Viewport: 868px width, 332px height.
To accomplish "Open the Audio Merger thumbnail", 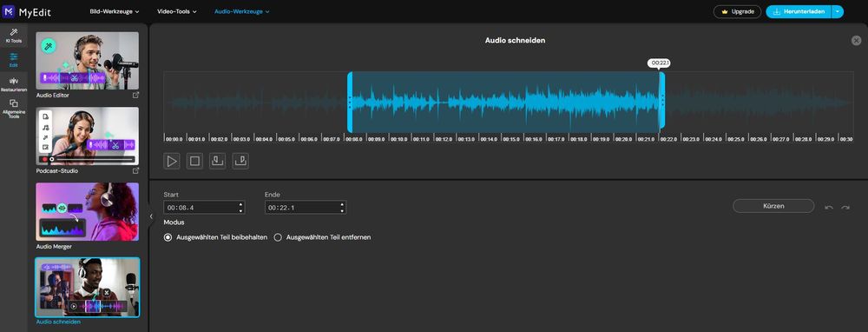I will 88,212.
